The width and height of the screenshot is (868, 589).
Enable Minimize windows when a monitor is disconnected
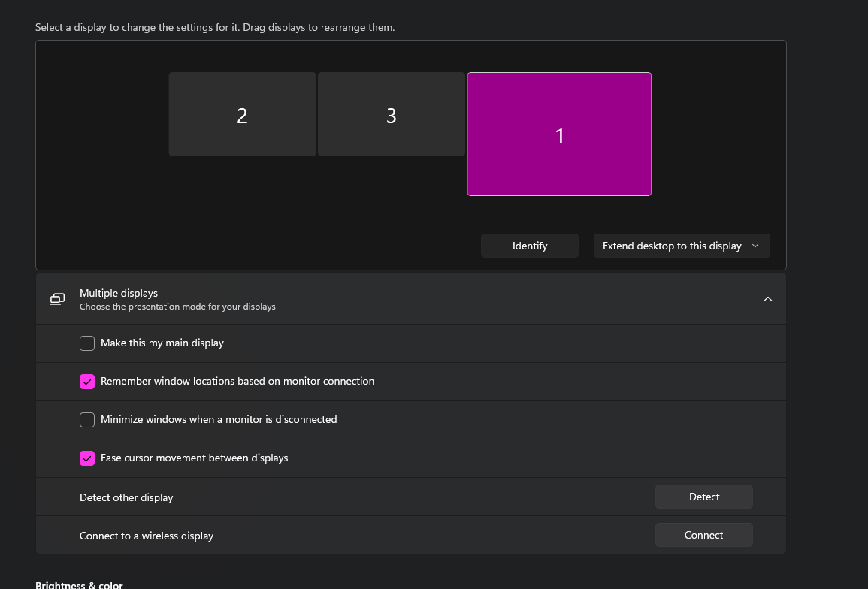pos(87,420)
